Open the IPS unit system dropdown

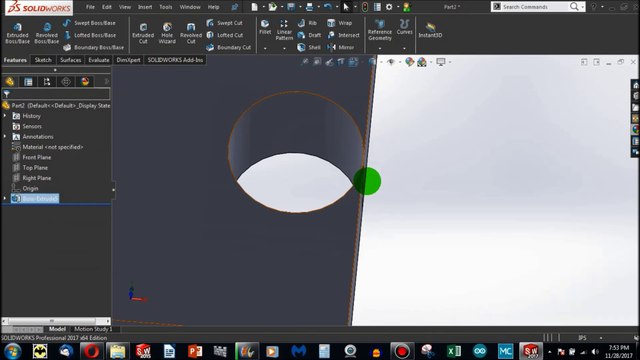click(600, 338)
